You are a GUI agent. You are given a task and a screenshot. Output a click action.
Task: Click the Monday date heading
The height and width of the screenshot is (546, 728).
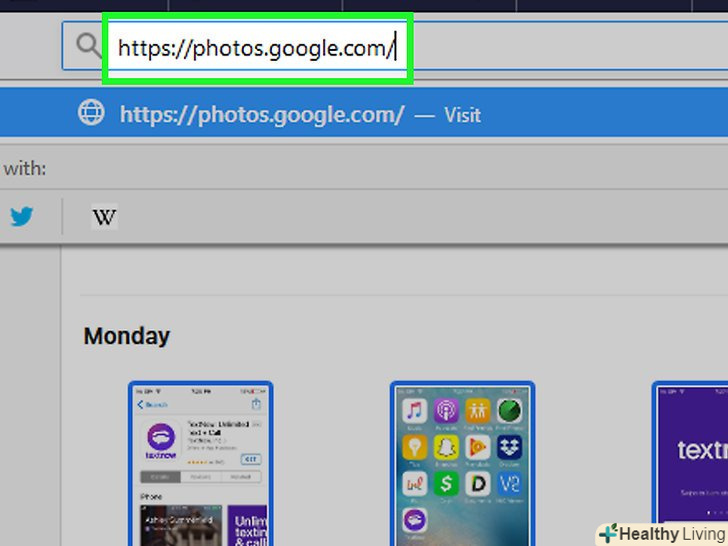point(127,336)
